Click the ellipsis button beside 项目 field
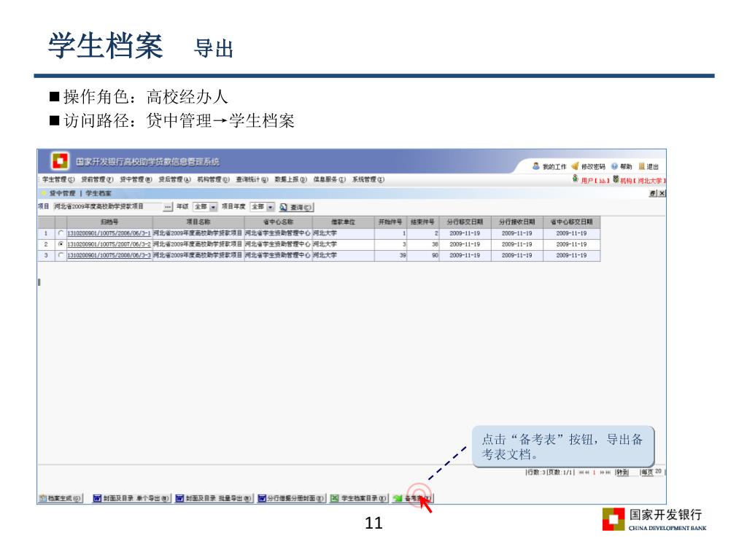The width and height of the screenshot is (747, 560). (x=168, y=207)
